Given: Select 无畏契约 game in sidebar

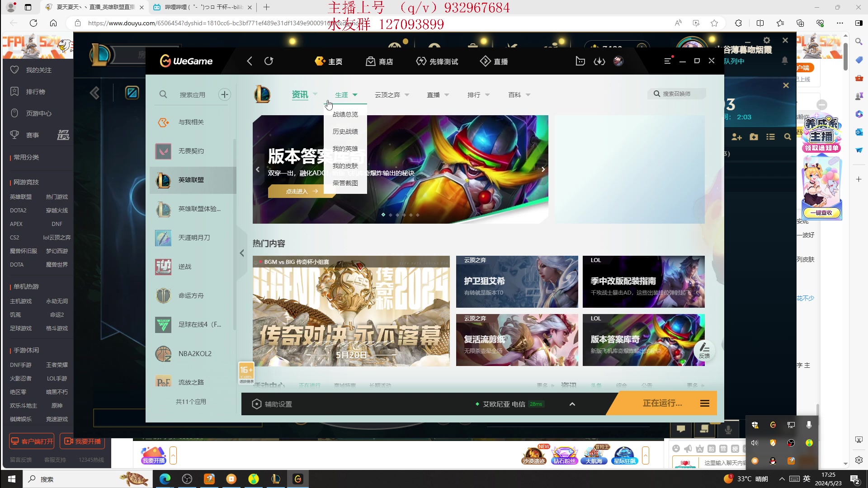Looking at the screenshot, I should pyautogui.click(x=193, y=151).
